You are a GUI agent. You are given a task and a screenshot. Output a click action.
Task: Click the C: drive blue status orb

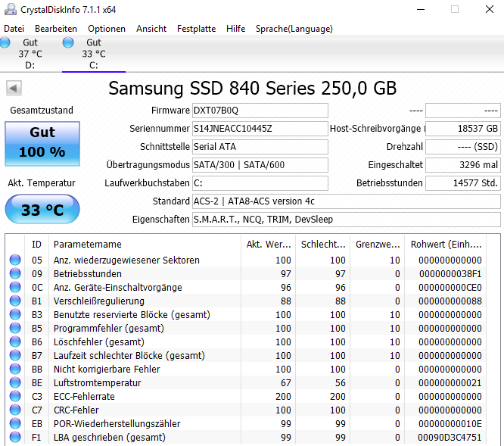tap(68, 42)
